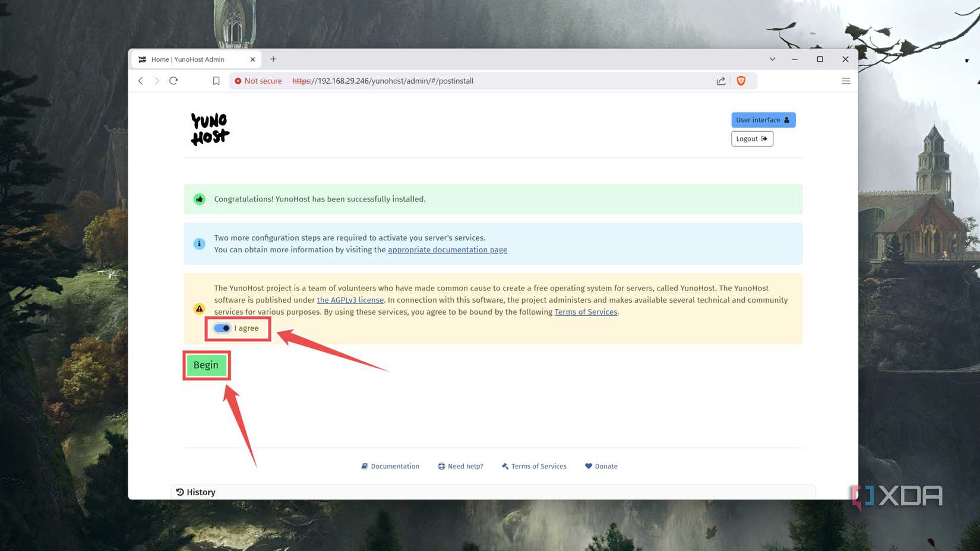This screenshot has height=551, width=980.
Task: Click the YunoHost logo
Action: click(x=209, y=128)
